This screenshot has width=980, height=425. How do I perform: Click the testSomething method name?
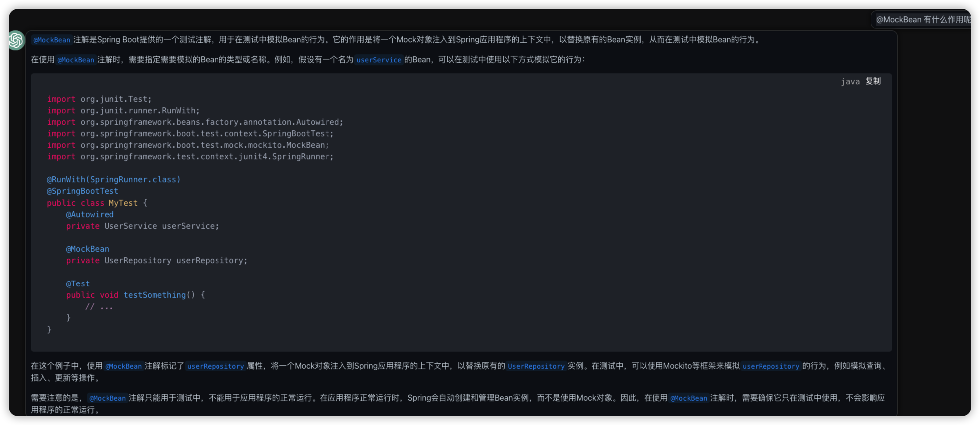coord(154,295)
